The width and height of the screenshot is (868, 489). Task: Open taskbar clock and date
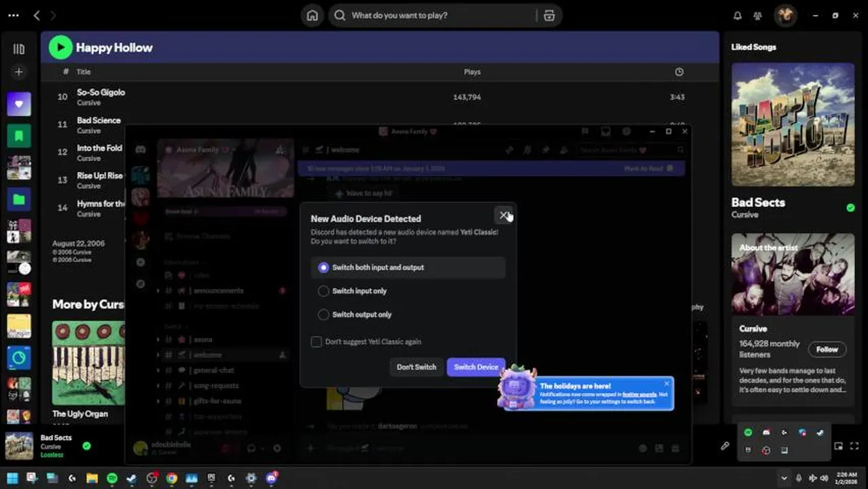(846, 478)
